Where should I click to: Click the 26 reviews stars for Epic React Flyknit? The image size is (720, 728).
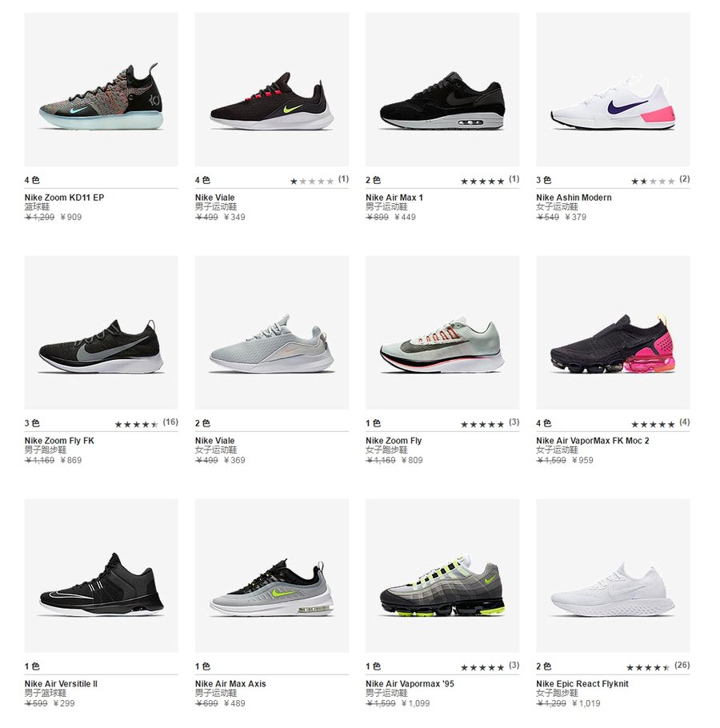coord(658,666)
